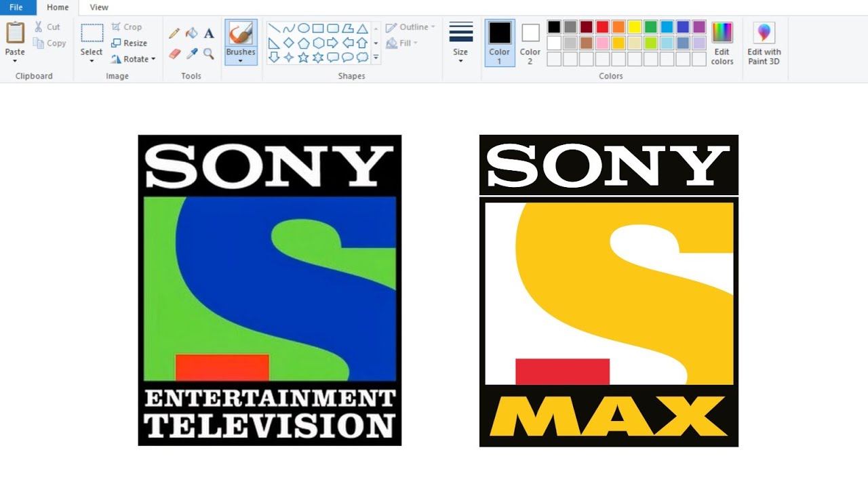
Task: Expand the Rotate dropdown
Action: pos(153,59)
